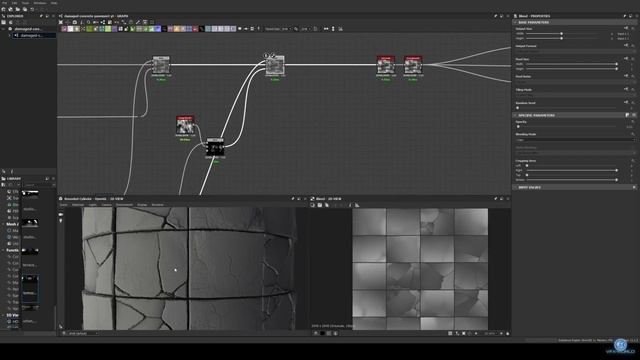
Task: Click the red node icon in node toolbar
Action: point(195,29)
